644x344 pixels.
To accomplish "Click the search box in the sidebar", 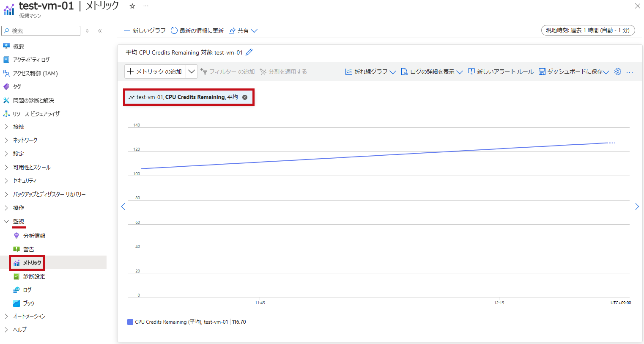I will (41, 31).
